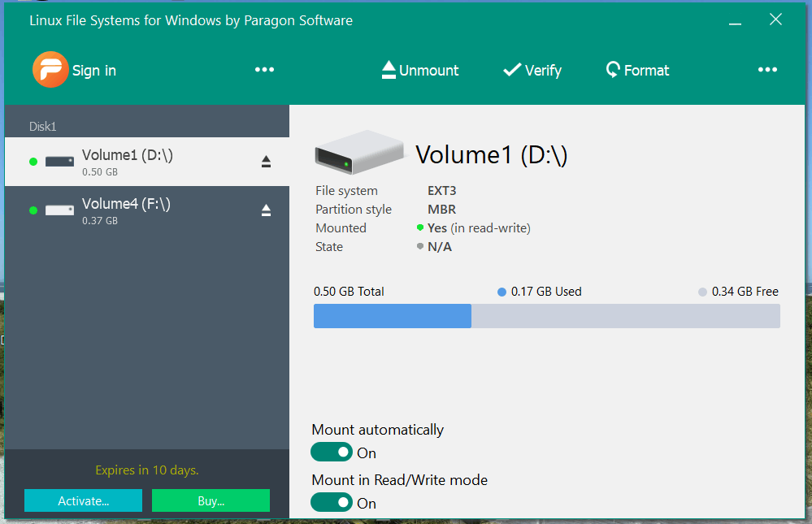Click the Activate... button
The width and height of the screenshot is (812, 524).
[84, 500]
